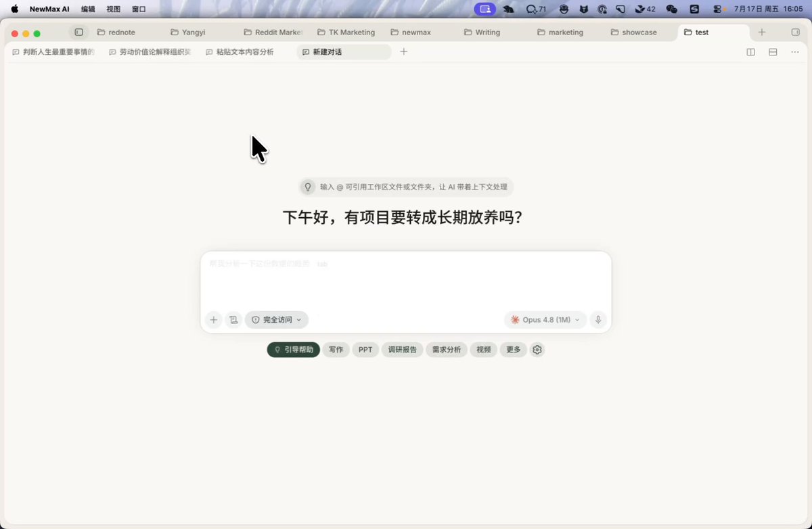The height and width of the screenshot is (529, 812).
Task: Open the gear settings beside 更多
Action: [537, 350]
